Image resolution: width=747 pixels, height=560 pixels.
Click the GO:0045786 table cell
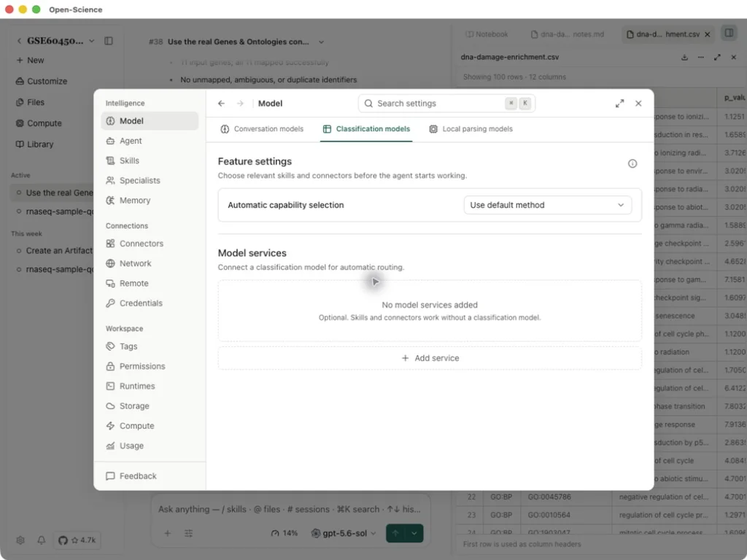(566, 497)
